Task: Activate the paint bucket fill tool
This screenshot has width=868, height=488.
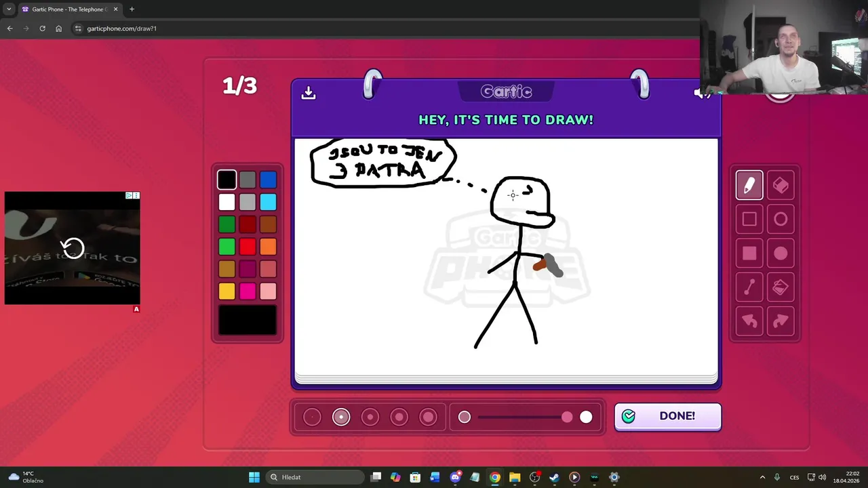Action: click(781, 287)
